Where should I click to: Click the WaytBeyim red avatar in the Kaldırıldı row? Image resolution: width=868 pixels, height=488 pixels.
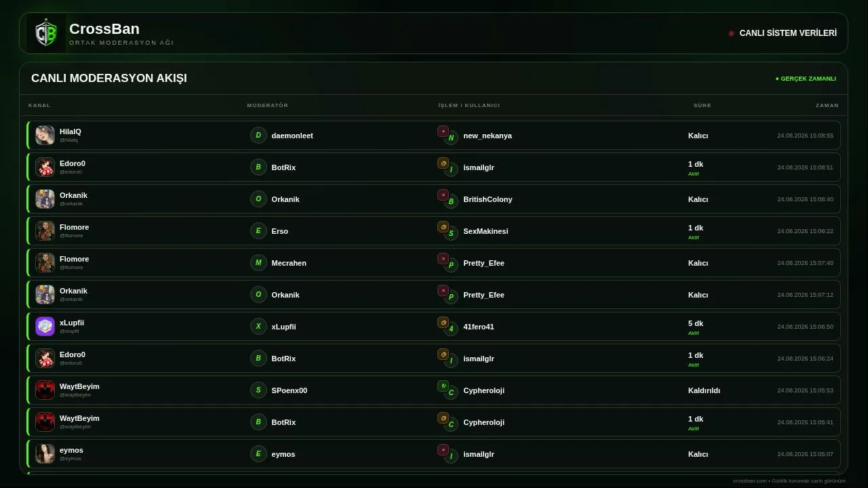45,390
